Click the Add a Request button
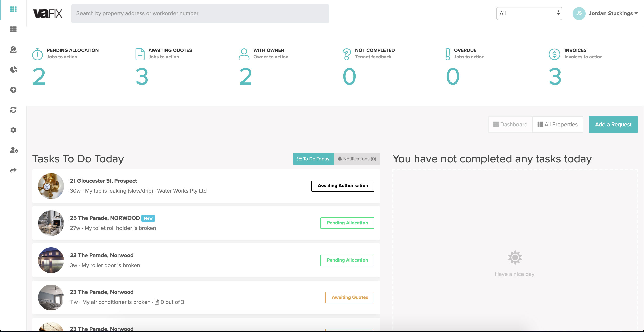The height and width of the screenshot is (332, 644). point(613,124)
